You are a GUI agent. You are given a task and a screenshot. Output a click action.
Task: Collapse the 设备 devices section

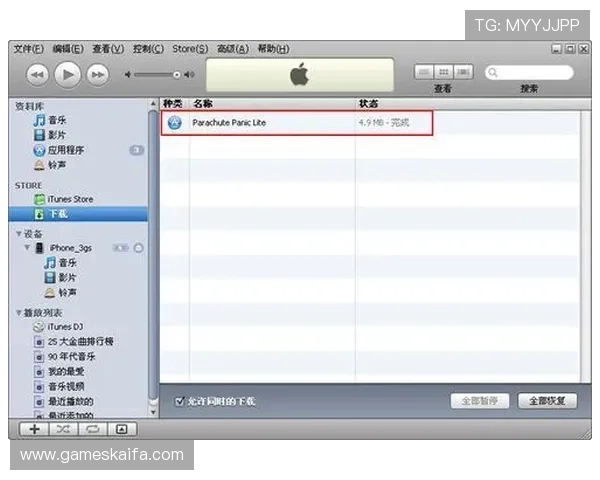coord(19,233)
